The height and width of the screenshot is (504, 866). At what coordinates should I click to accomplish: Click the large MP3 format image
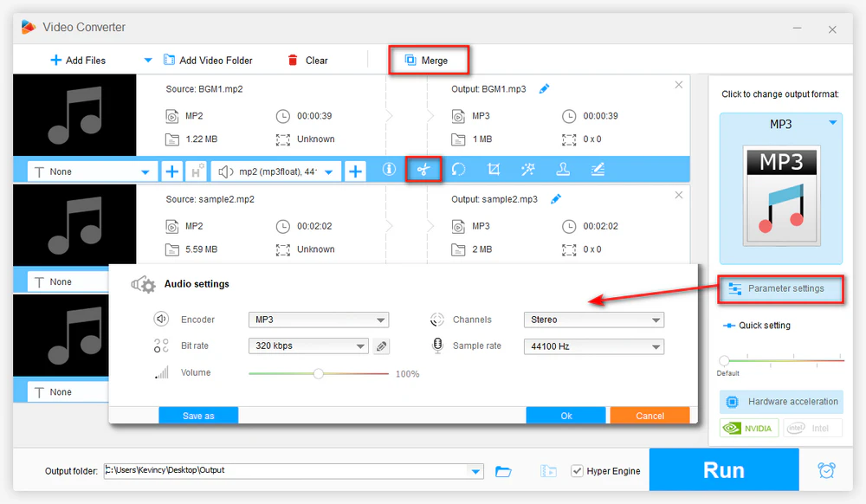(x=781, y=196)
